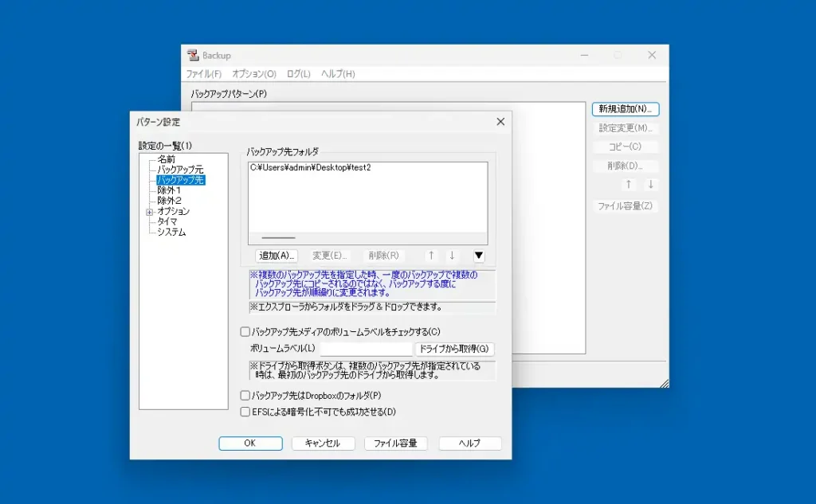Select 名前 in the settings list
The width and height of the screenshot is (816, 504).
[168, 158]
